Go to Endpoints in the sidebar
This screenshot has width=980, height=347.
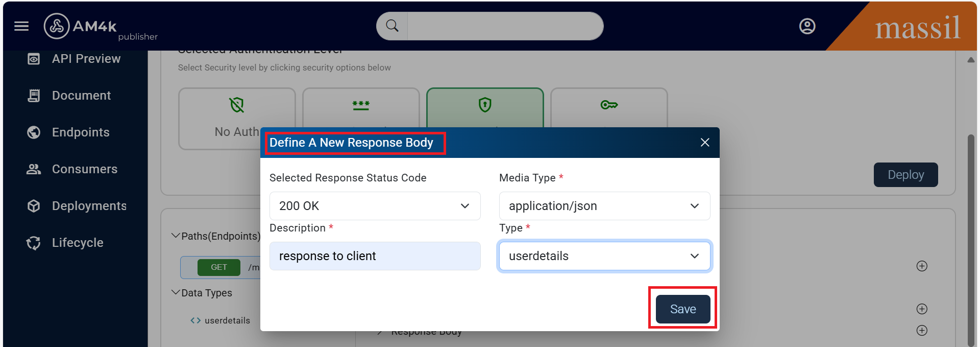[x=81, y=132]
